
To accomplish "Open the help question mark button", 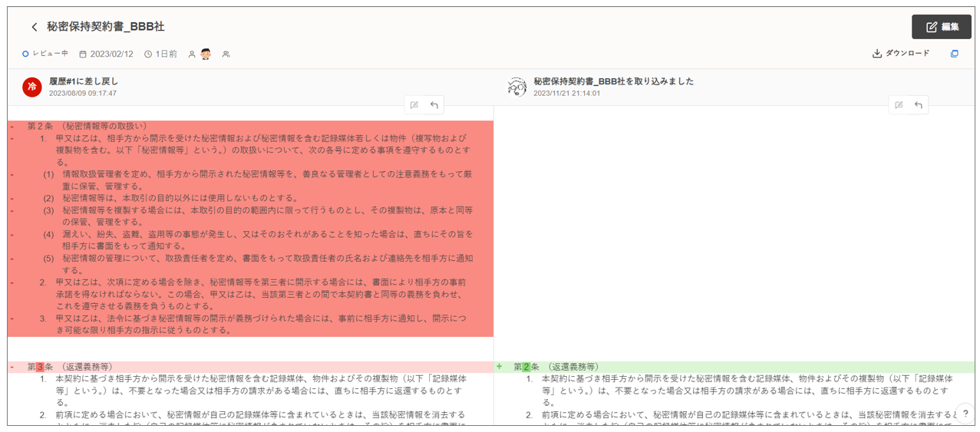I will (965, 412).
